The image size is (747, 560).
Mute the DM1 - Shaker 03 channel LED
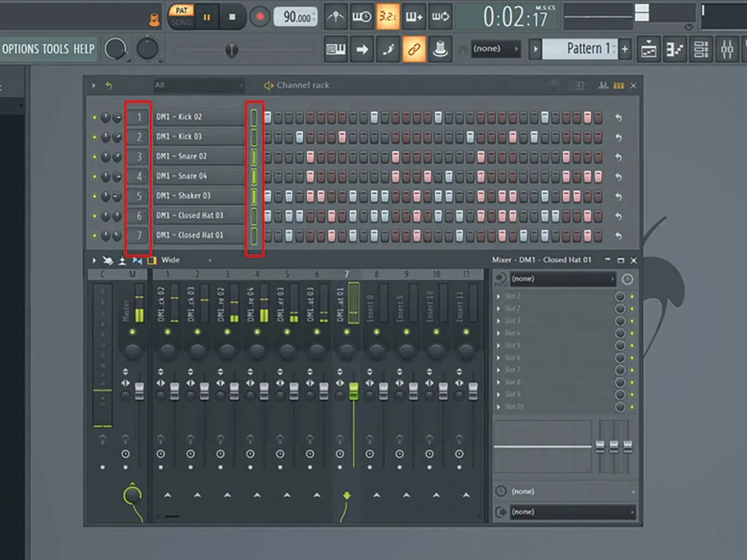tap(95, 196)
